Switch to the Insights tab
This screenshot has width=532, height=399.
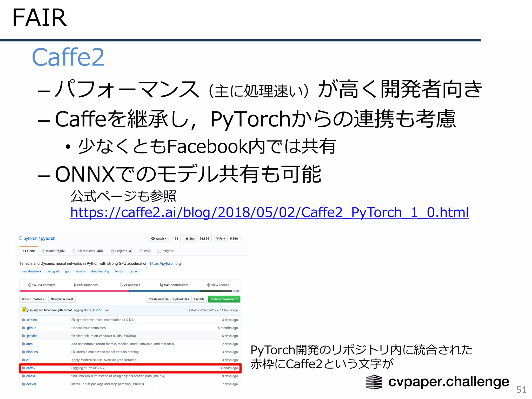tap(165, 251)
